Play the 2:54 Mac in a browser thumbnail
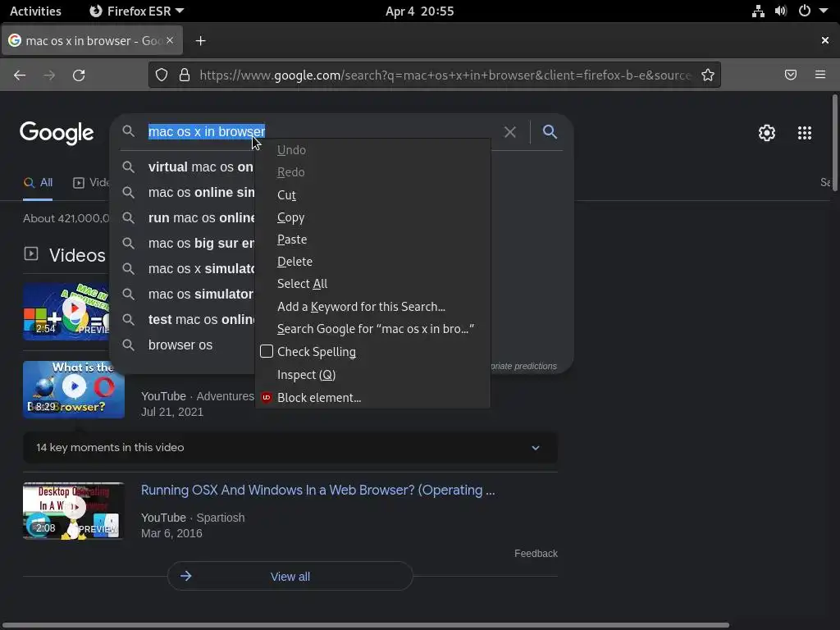The width and height of the screenshot is (840, 630). [x=66, y=312]
